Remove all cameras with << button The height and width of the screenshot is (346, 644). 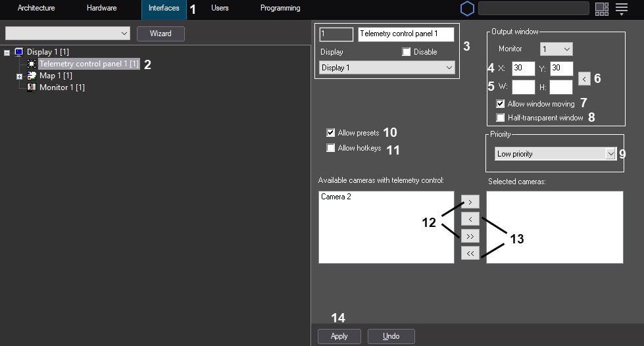(470, 253)
